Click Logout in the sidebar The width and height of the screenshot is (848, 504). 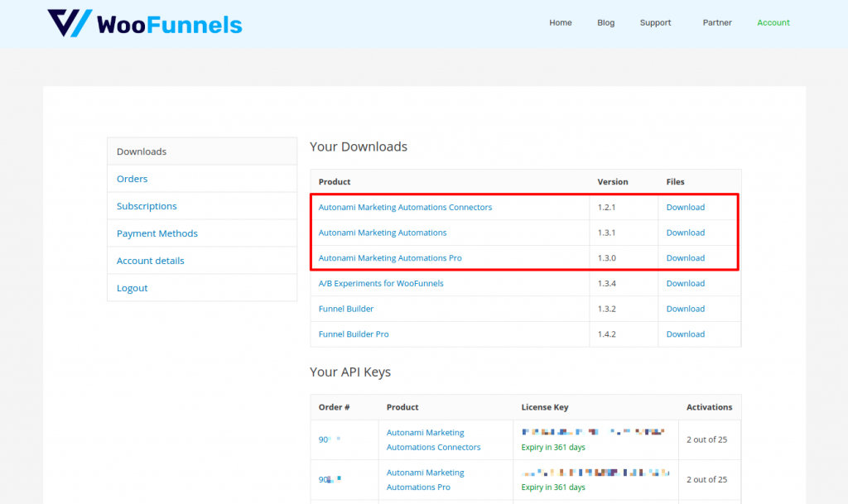pos(202,288)
